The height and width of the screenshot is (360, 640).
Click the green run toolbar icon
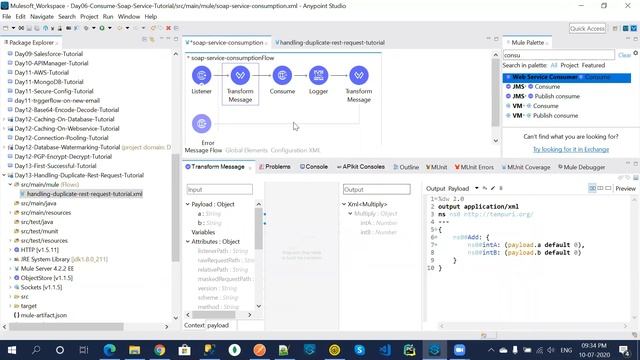(102, 28)
